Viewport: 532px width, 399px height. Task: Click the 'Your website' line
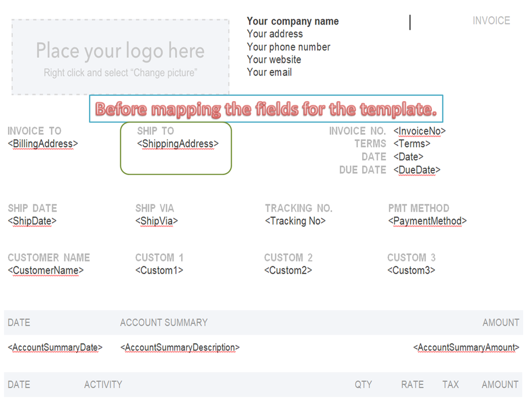[274, 60]
